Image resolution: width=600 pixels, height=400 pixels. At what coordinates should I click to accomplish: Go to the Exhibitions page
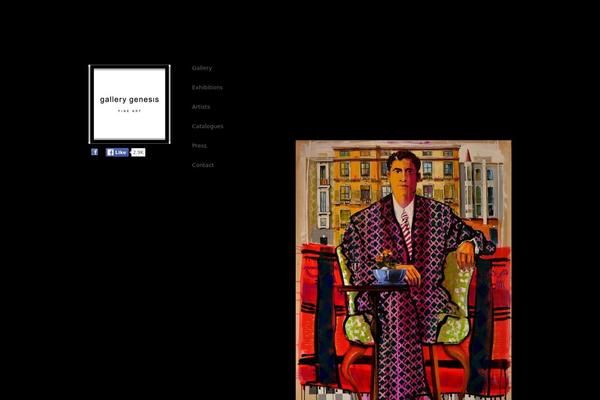click(207, 87)
